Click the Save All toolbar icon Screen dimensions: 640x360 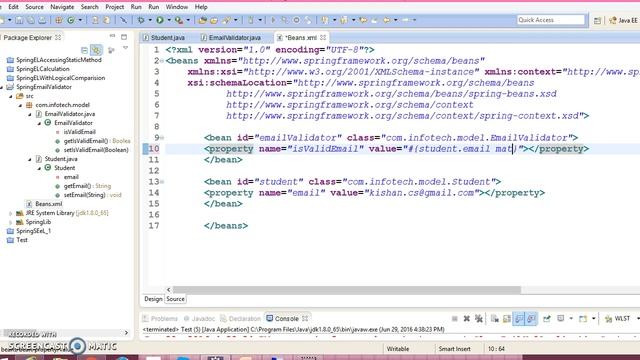click(31, 20)
